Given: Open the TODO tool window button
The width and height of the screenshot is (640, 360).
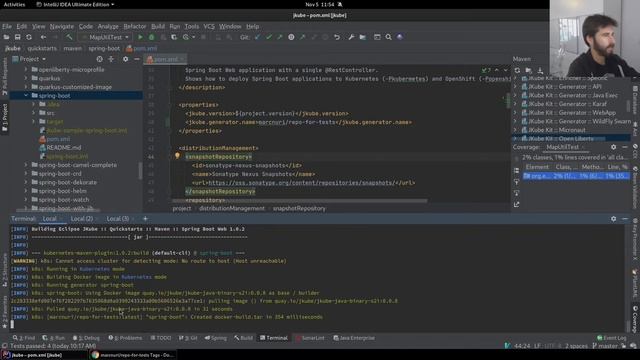Looking at the screenshot, I should (161, 338).
